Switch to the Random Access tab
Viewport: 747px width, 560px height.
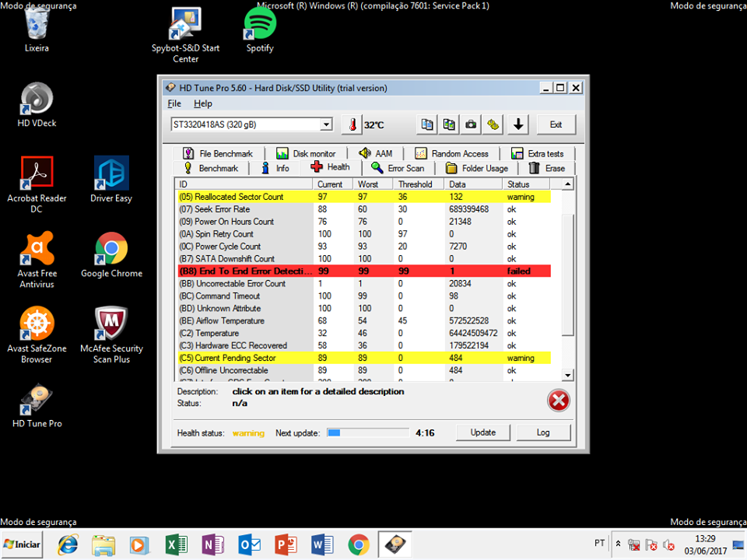pyautogui.click(x=451, y=153)
